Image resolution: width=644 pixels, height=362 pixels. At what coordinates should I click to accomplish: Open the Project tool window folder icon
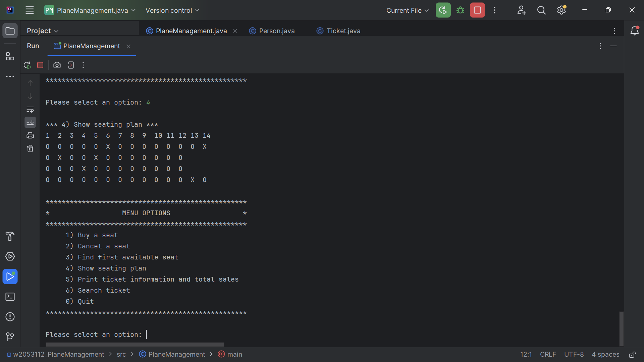(x=10, y=31)
